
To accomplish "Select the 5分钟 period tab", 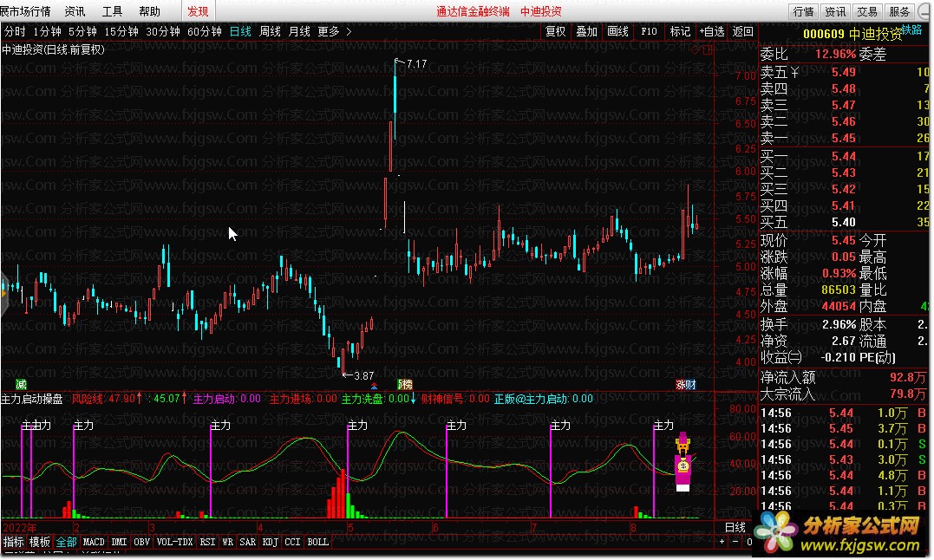I will tap(82, 31).
